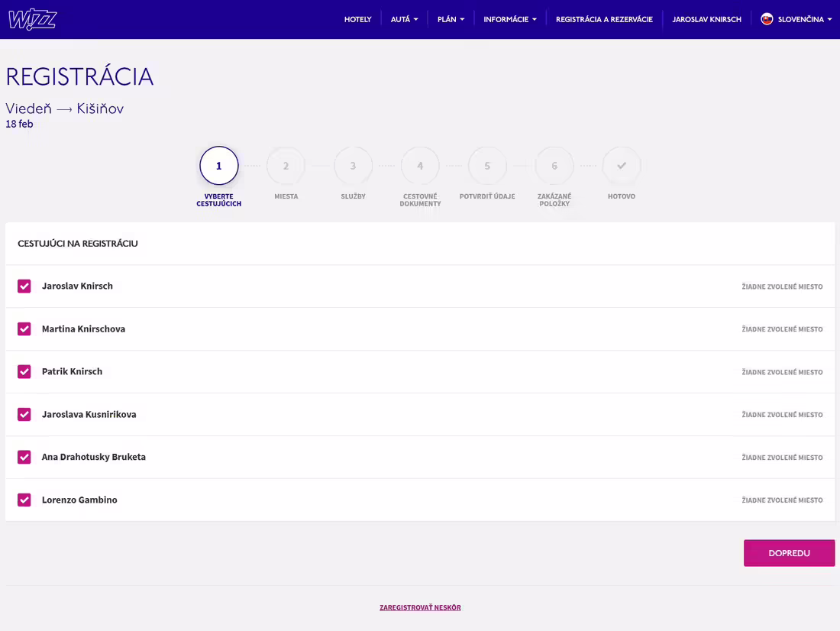
Task: Select step 5 Potvrdiť údaje circle
Action: pyautogui.click(x=487, y=166)
